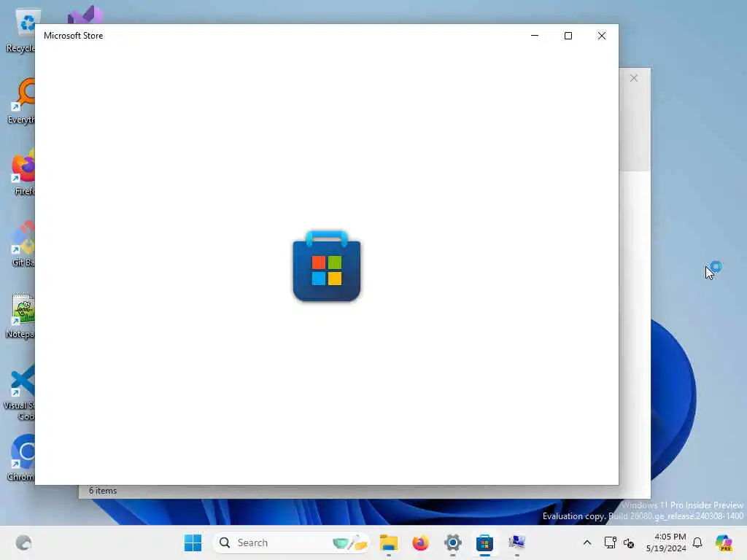Open Settings gear icon in taskbar

452,542
